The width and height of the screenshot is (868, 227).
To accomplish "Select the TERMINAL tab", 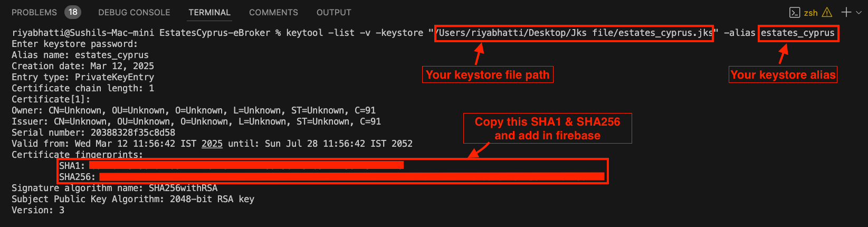I will 209,12.
